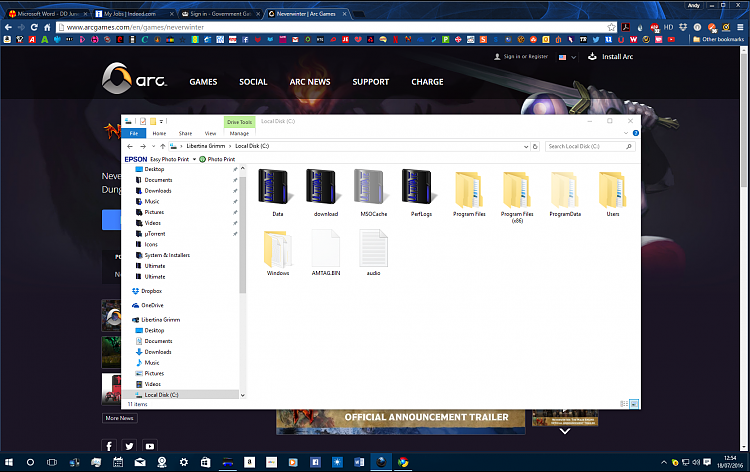Click the New Folder quick access icon
This screenshot has width=750, height=472.
point(153,121)
